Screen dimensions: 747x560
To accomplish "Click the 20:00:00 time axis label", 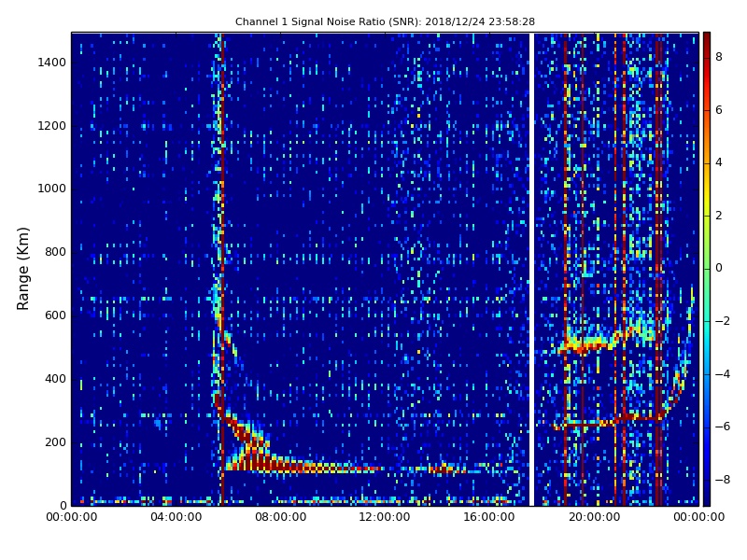I will point(594,517).
